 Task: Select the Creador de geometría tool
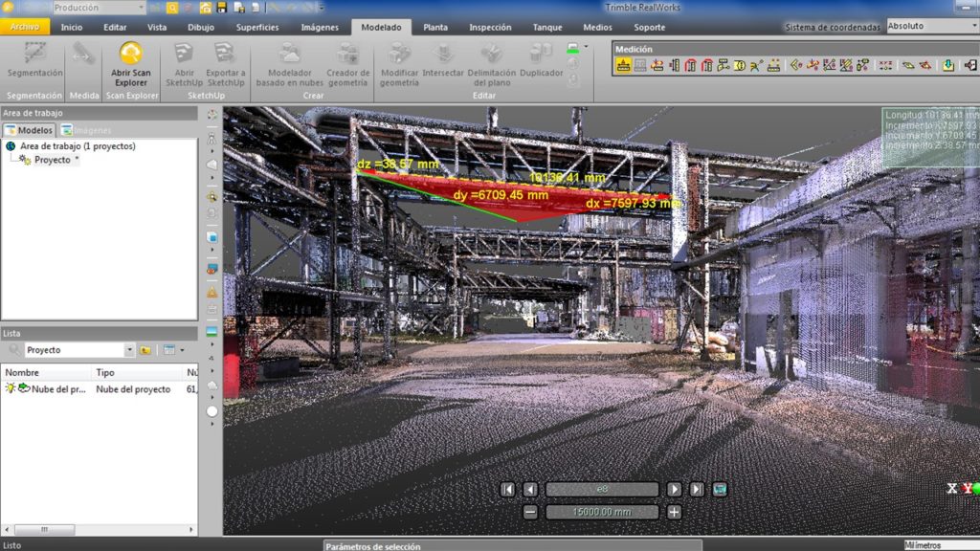click(347, 63)
